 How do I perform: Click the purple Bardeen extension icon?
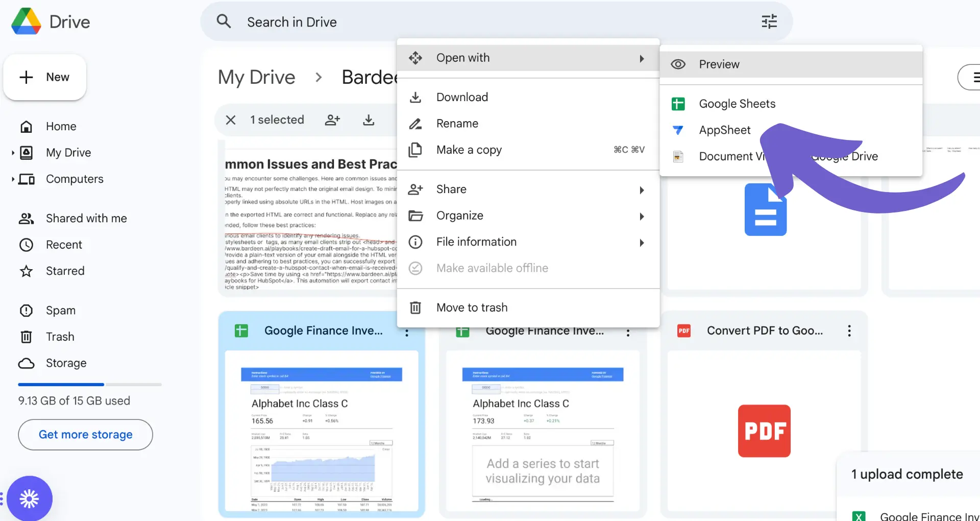pyautogui.click(x=29, y=499)
